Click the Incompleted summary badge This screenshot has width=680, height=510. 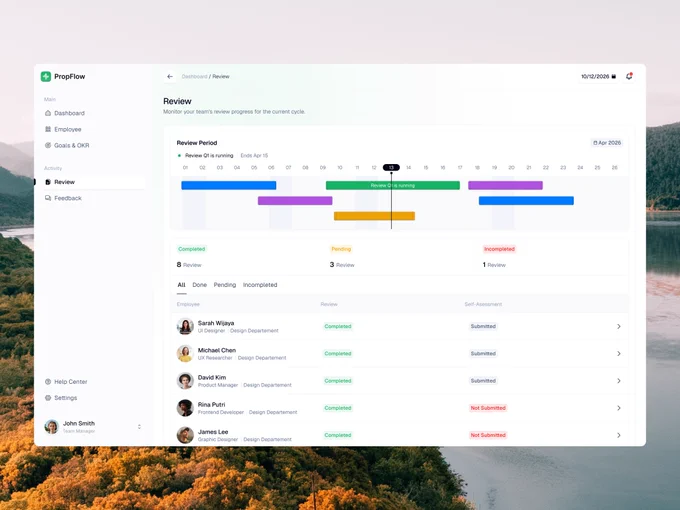(499, 249)
